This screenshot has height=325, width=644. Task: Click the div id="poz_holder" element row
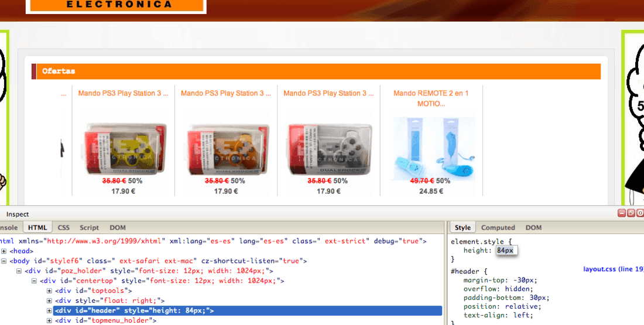pyautogui.click(x=149, y=271)
